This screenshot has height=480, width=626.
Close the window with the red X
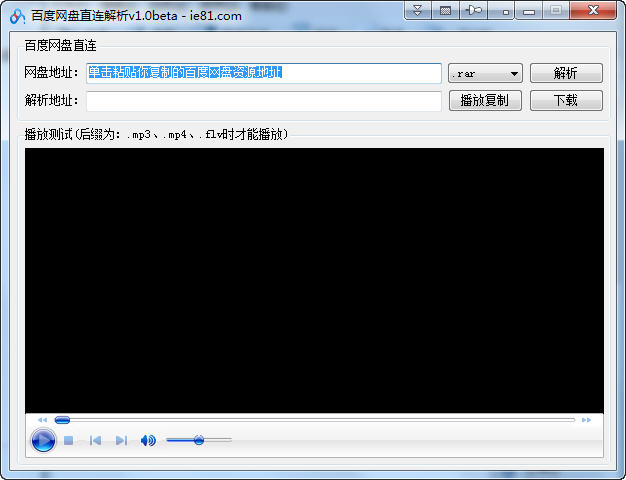[593, 10]
